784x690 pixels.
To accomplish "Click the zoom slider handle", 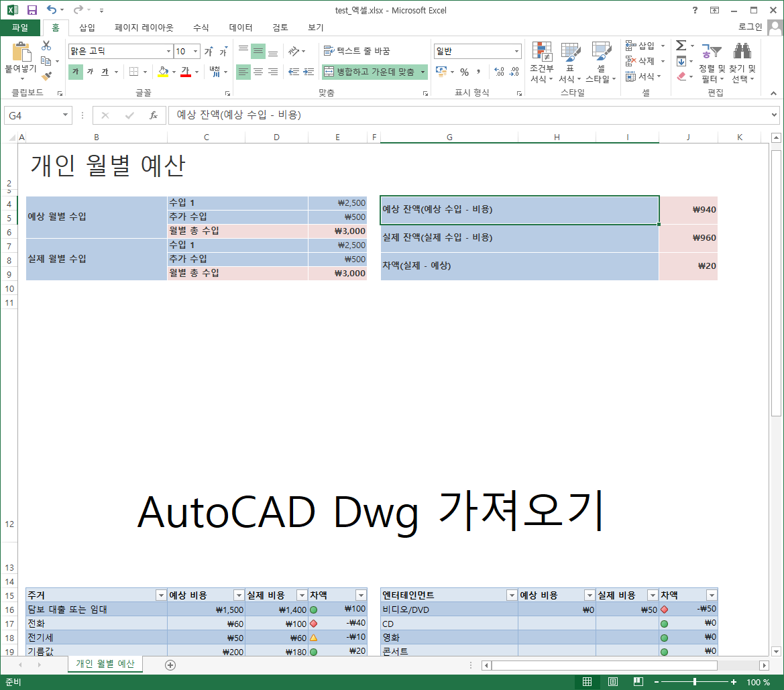I will tap(695, 682).
